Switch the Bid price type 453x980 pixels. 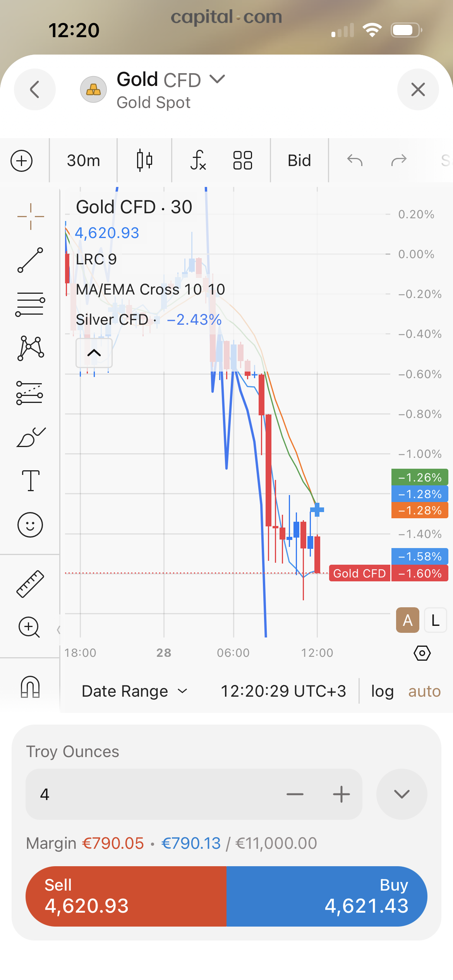(x=299, y=161)
